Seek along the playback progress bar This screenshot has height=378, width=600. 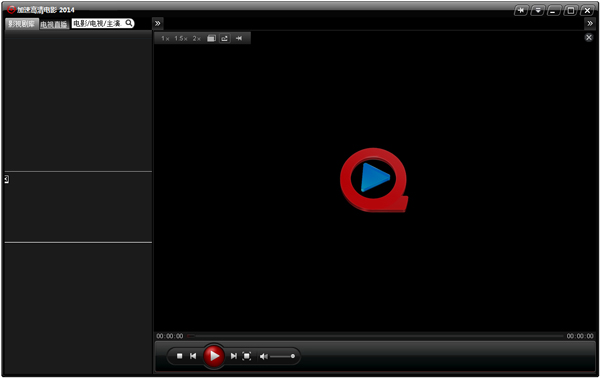click(375, 336)
